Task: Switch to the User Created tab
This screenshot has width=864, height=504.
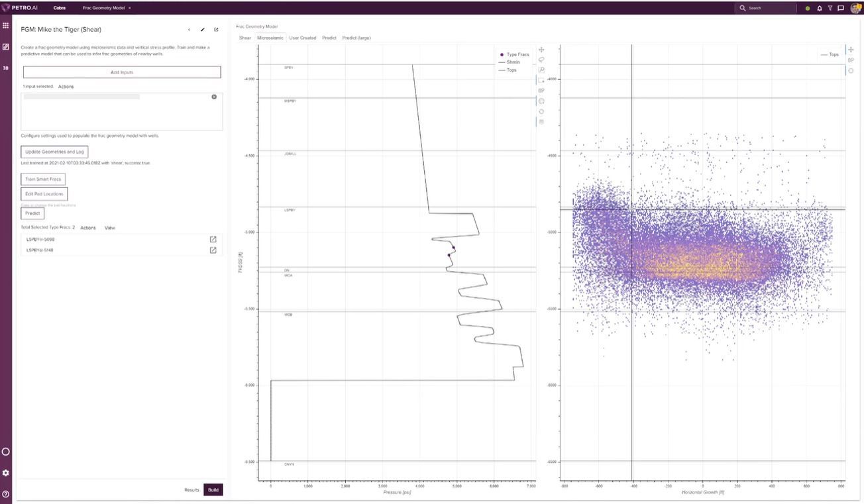Action: (x=301, y=38)
